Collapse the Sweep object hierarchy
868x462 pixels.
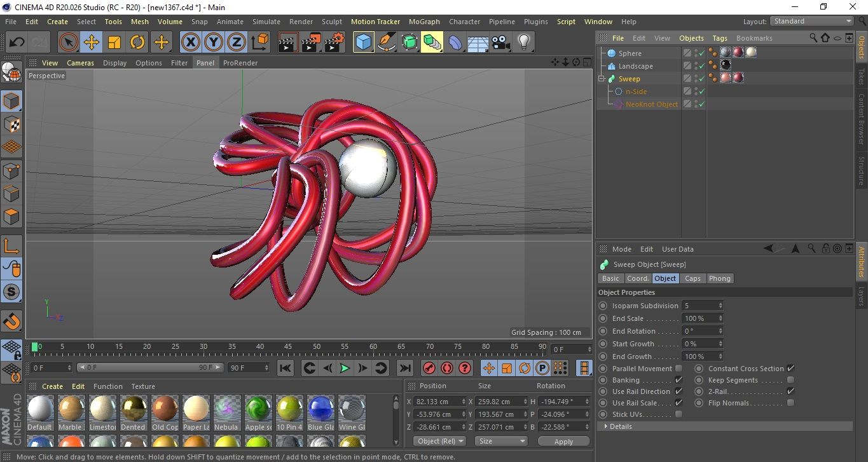[x=601, y=79]
